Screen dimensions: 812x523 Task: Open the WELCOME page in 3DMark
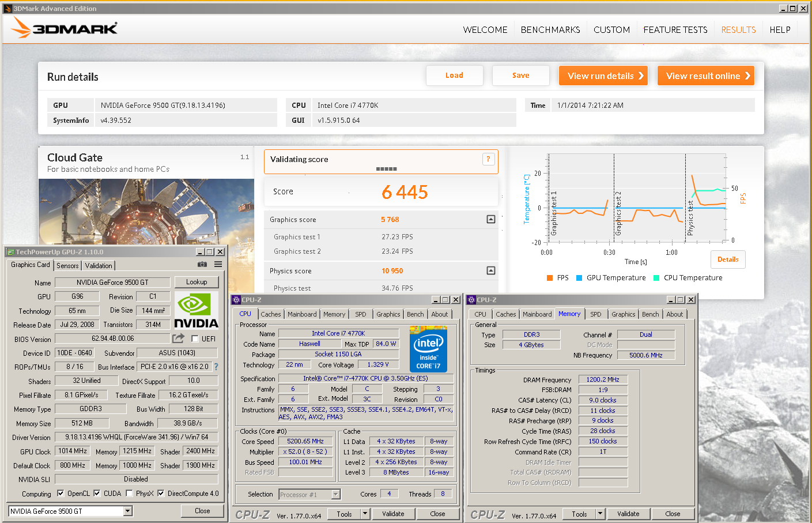[485, 30]
